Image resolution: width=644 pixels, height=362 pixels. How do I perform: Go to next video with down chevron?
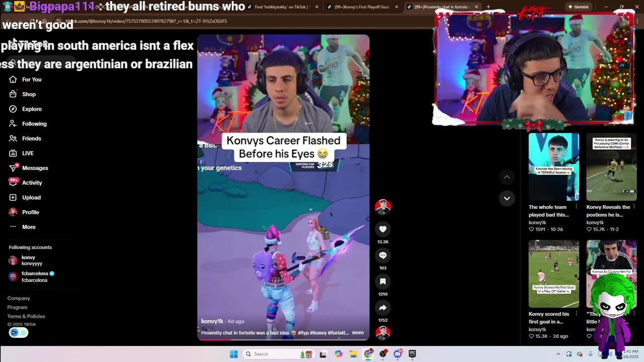click(x=507, y=198)
